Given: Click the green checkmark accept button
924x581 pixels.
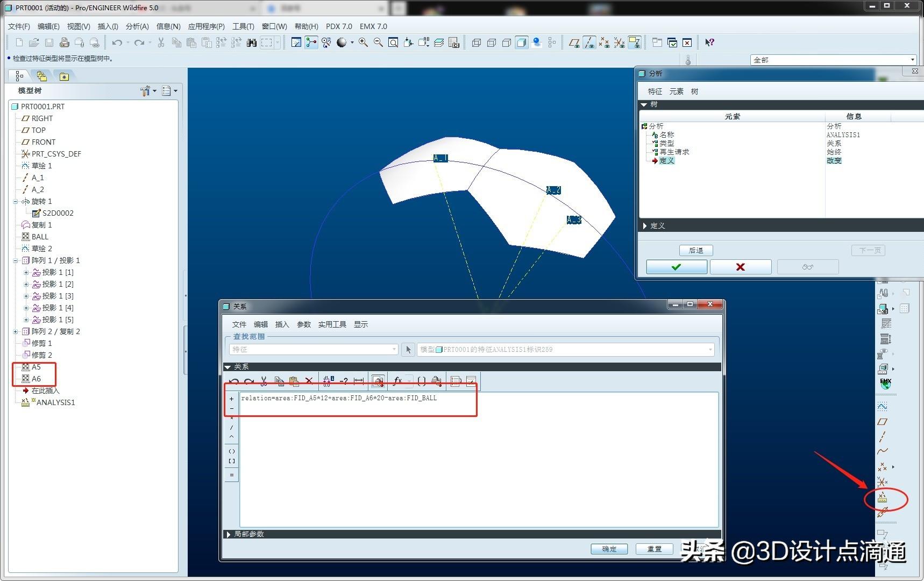Looking at the screenshot, I should click(676, 267).
